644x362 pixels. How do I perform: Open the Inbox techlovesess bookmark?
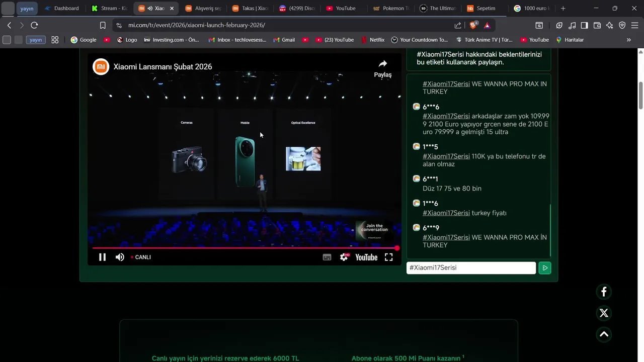point(237,40)
